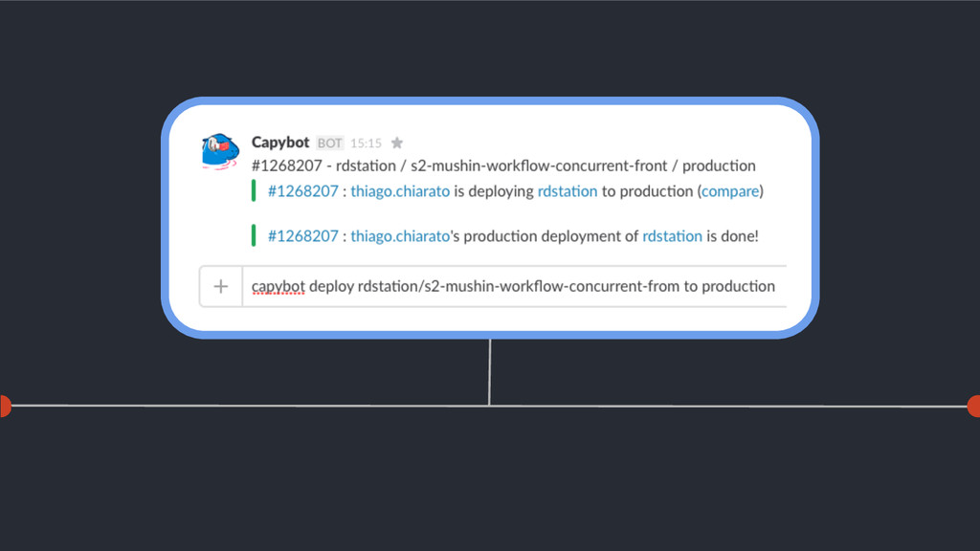The height and width of the screenshot is (551, 980).
Task: Click the compare link
Action: click(x=730, y=191)
